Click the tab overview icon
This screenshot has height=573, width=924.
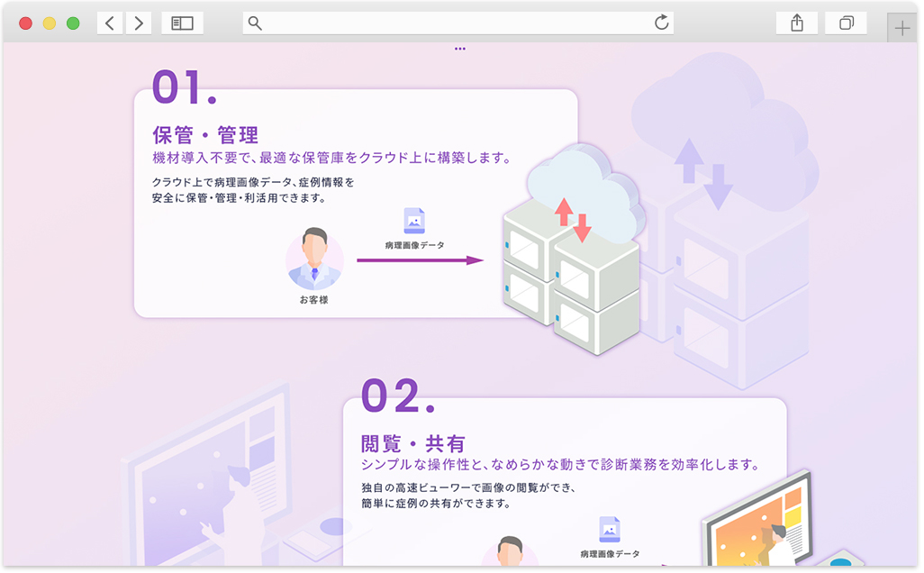pyautogui.click(x=846, y=22)
